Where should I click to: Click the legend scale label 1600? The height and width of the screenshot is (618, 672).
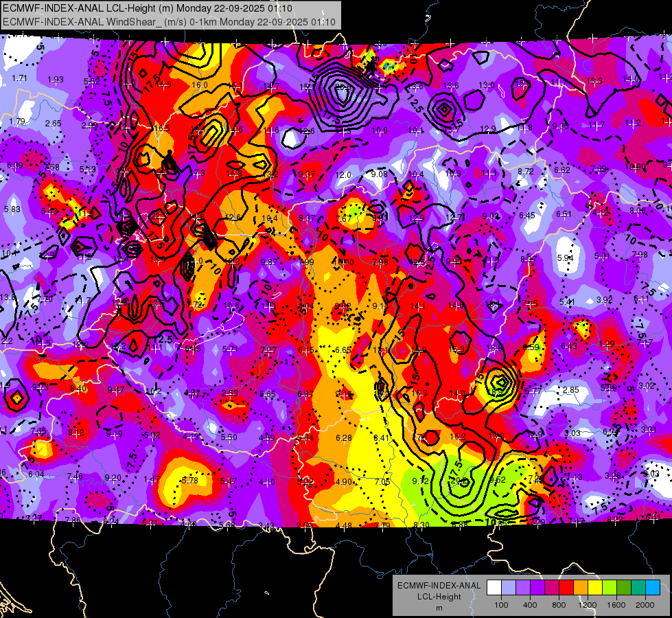tap(616, 605)
